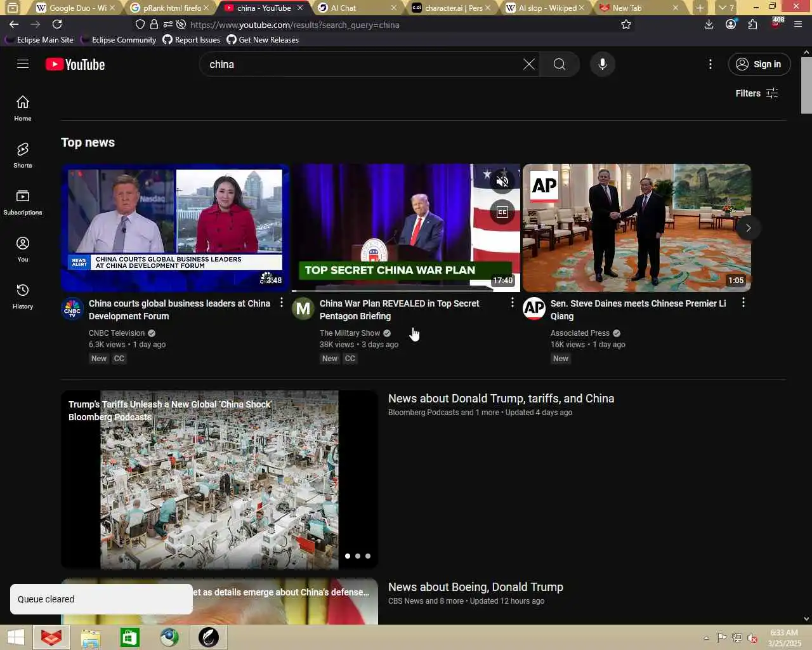Open Subscriptions in the sidebar
812x650 pixels.
(23, 202)
